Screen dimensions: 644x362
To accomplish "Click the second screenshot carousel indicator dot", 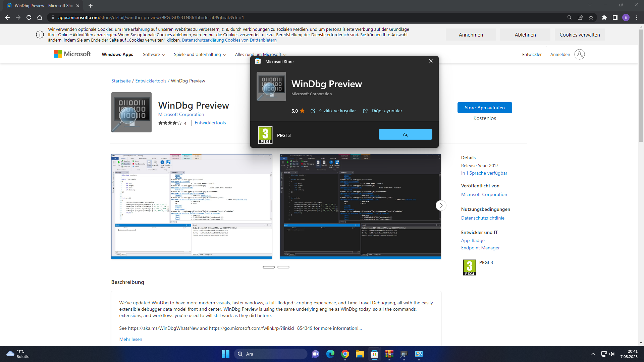I will [283, 267].
